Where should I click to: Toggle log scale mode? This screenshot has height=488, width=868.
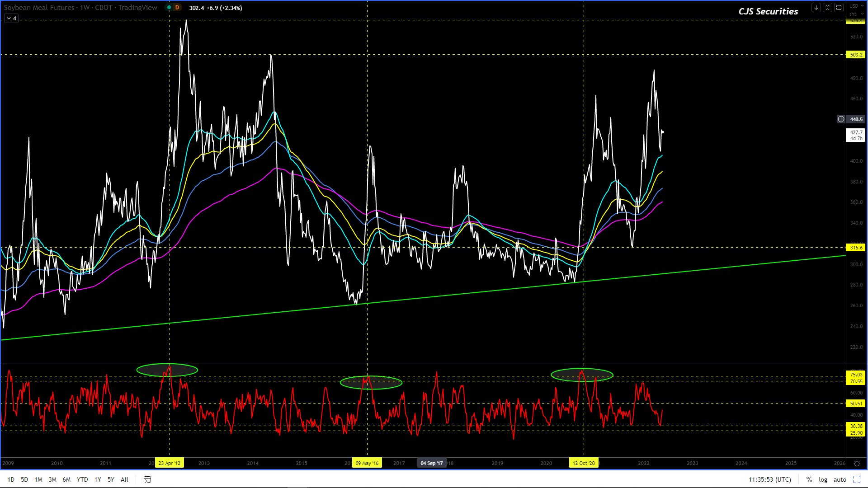823,479
